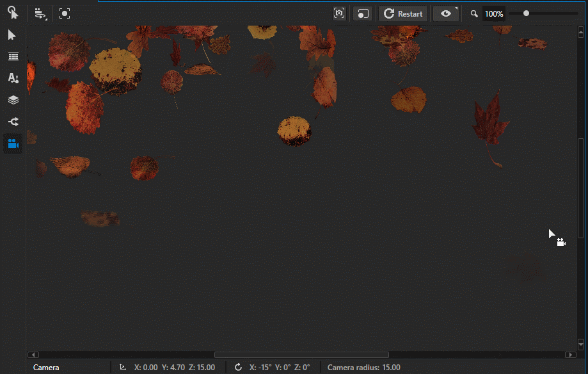
Task: Open the layers panel icon
Action: click(13, 100)
